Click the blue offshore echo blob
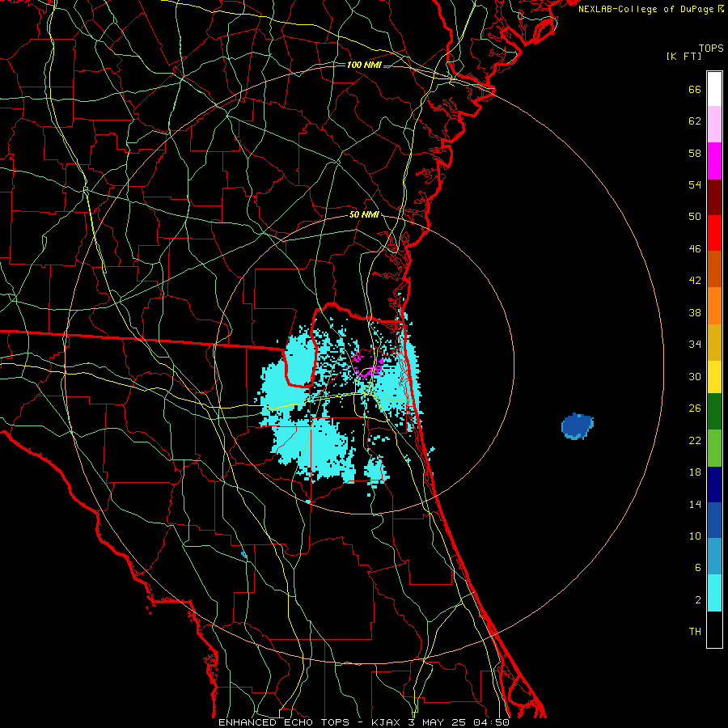Screen dimensions: 728x728 (x=577, y=425)
